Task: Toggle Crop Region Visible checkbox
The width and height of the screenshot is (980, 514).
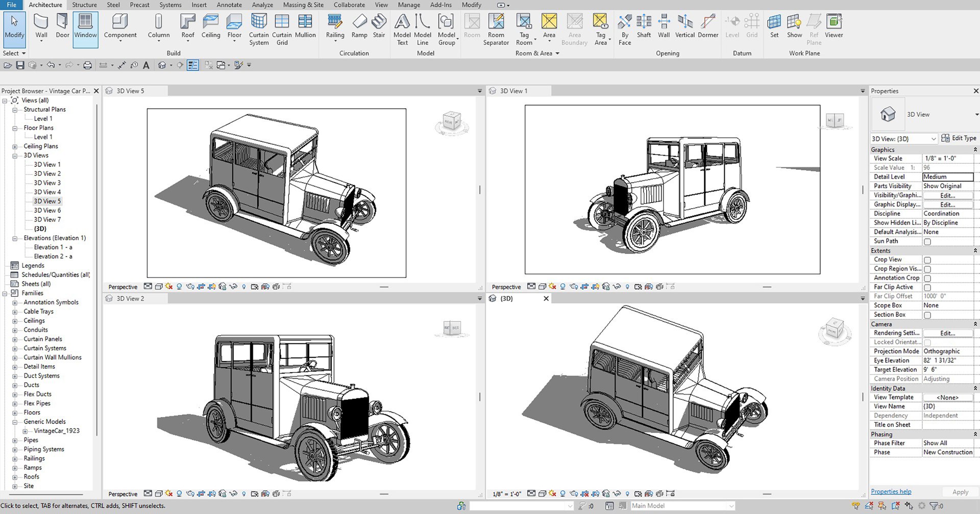Action: [927, 269]
